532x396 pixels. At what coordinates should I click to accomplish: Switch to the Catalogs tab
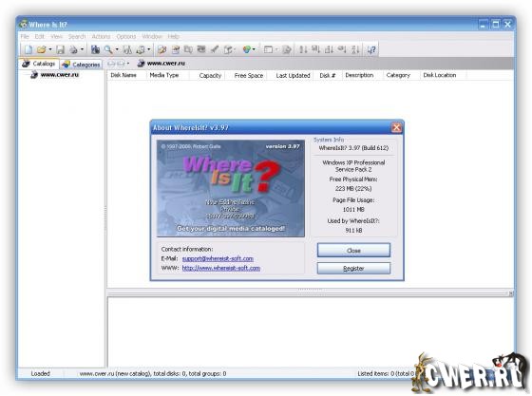pyautogui.click(x=38, y=64)
